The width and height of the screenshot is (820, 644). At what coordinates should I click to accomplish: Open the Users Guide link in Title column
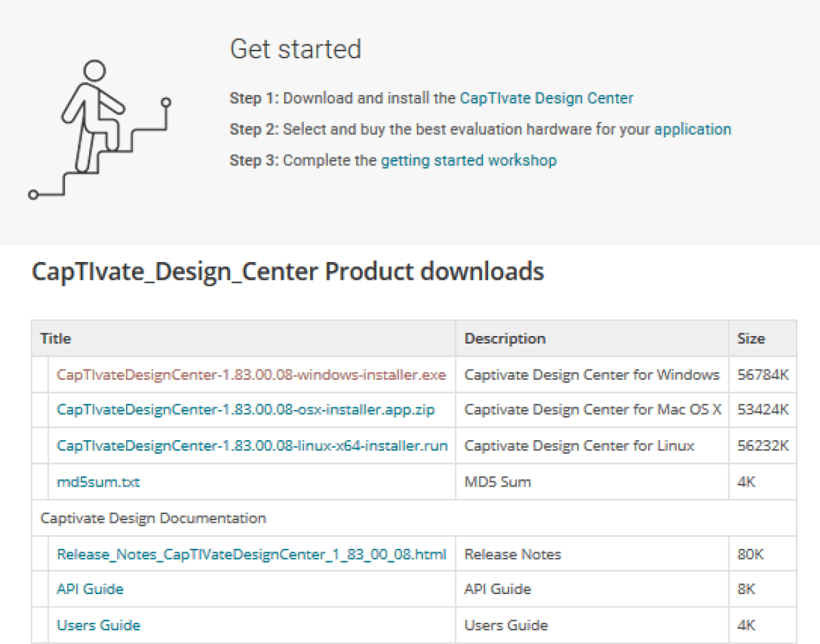tap(99, 625)
